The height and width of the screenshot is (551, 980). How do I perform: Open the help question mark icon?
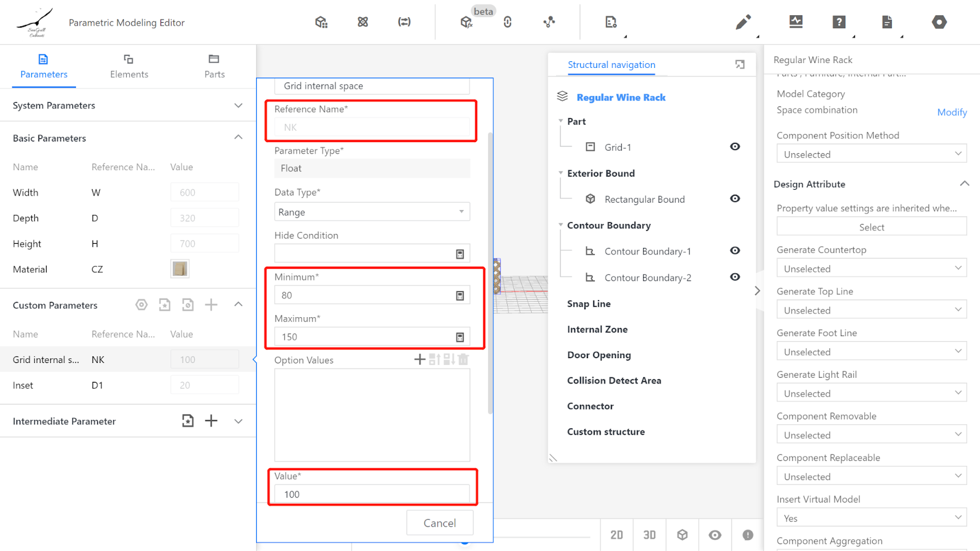(839, 23)
